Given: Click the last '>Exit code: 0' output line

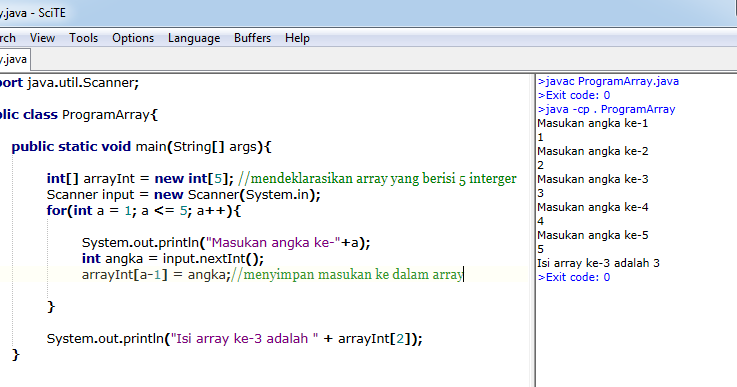Looking at the screenshot, I should (x=574, y=277).
